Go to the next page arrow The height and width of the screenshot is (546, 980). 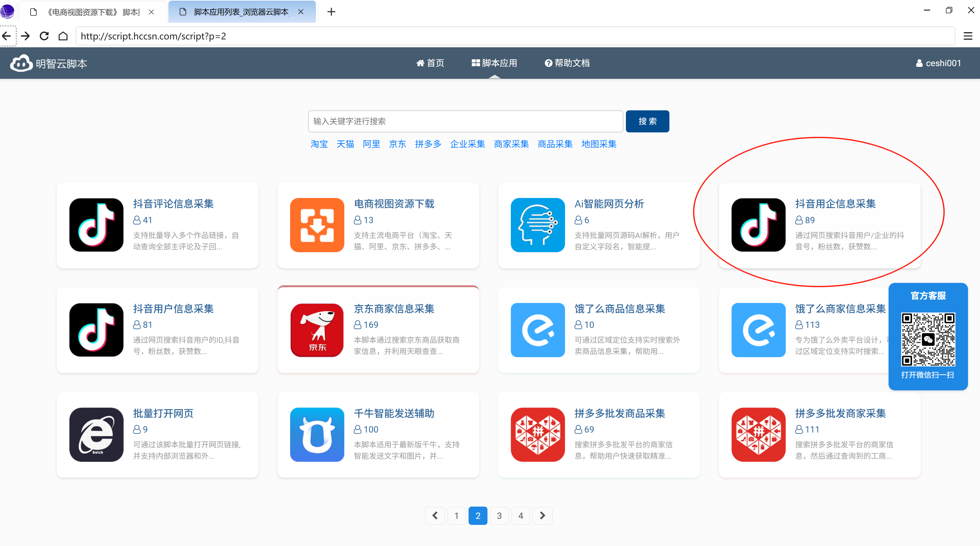click(x=542, y=516)
